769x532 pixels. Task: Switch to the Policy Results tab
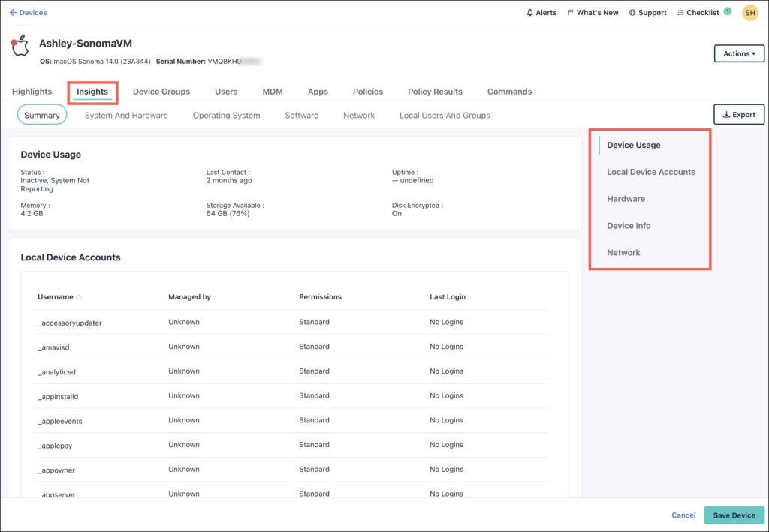(435, 92)
